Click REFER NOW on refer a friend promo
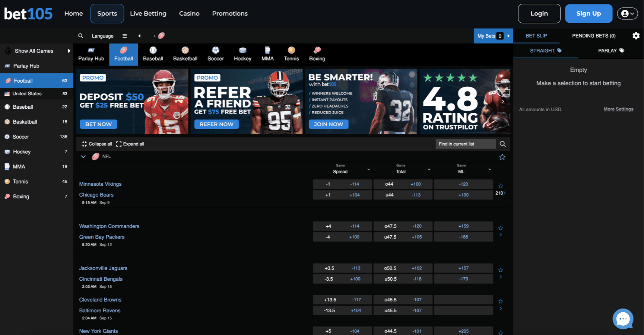The image size is (644, 335). (x=216, y=124)
